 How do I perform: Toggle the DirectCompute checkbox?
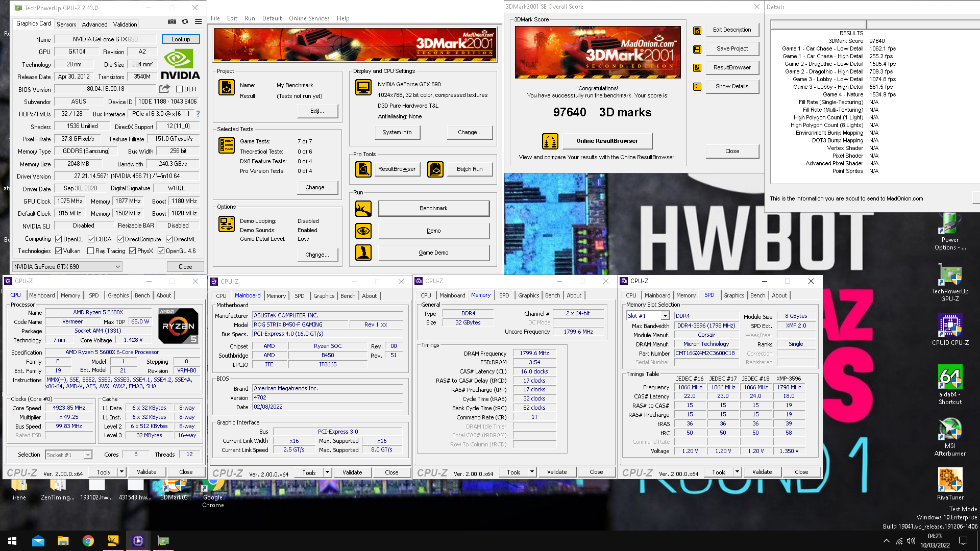[x=120, y=239]
